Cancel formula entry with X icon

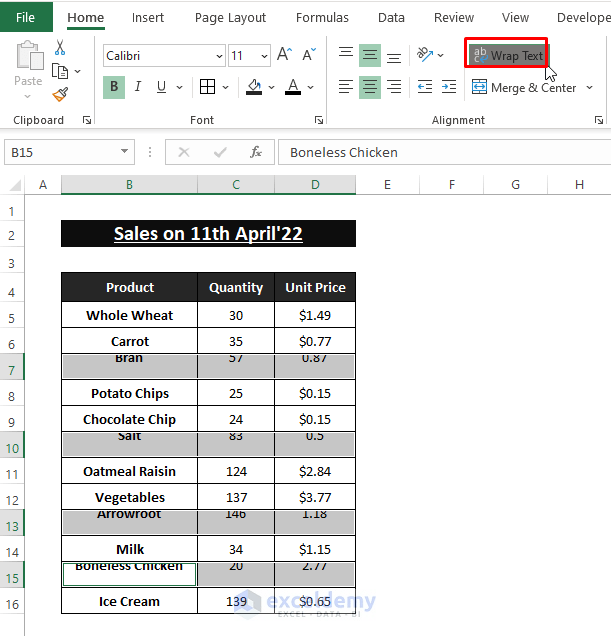coord(184,153)
